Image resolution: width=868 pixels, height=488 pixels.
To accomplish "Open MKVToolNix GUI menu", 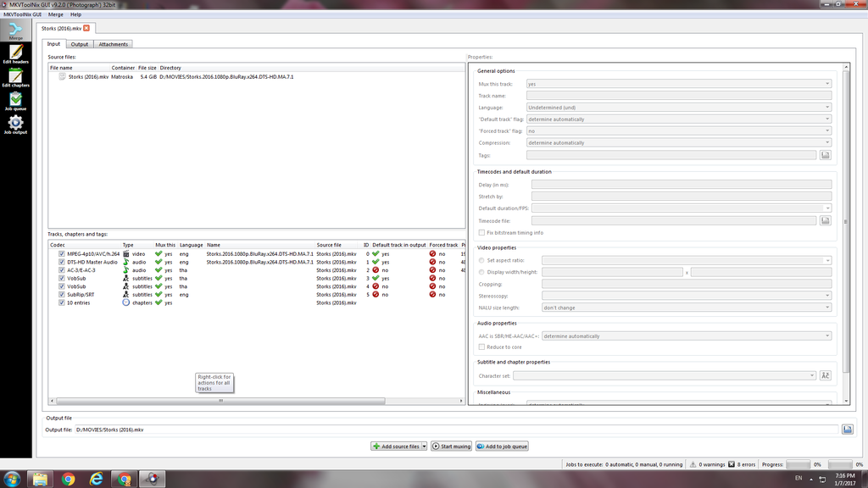I will (x=23, y=14).
